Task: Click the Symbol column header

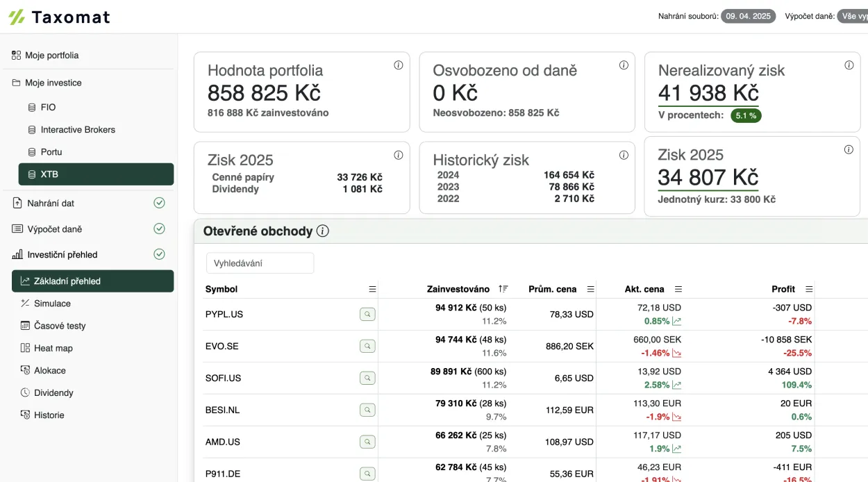Action: pyautogui.click(x=222, y=289)
